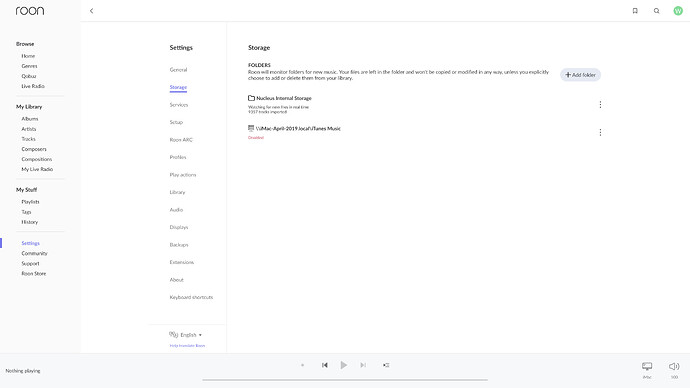Skip to next track
The height and width of the screenshot is (388, 690).
coord(363,365)
